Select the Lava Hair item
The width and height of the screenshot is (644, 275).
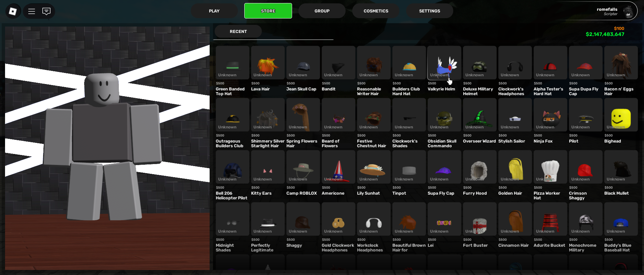(x=267, y=63)
